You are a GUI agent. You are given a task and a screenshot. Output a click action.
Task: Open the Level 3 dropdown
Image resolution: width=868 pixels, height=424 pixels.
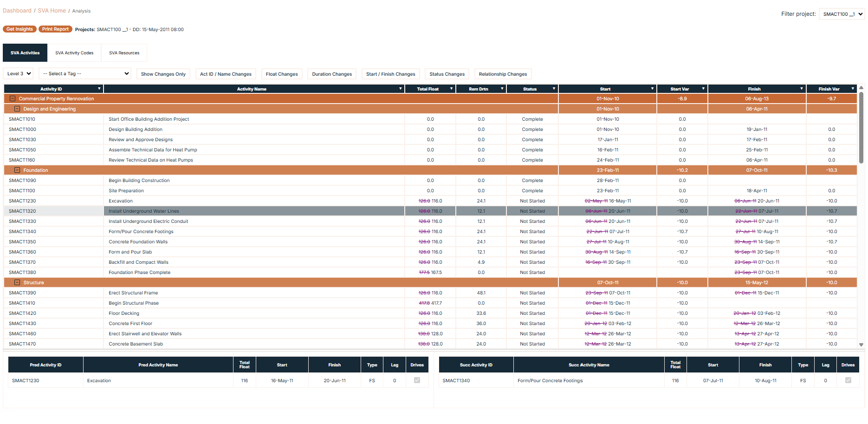point(18,73)
